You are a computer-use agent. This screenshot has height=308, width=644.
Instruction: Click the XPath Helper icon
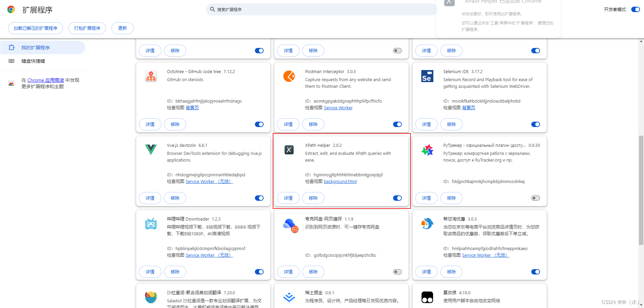point(289,150)
